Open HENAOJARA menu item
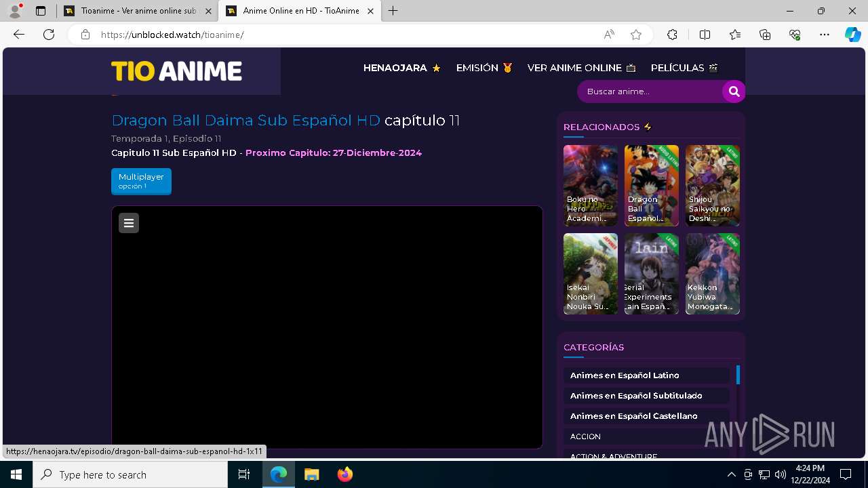Viewport: 868px width, 488px height. click(402, 68)
